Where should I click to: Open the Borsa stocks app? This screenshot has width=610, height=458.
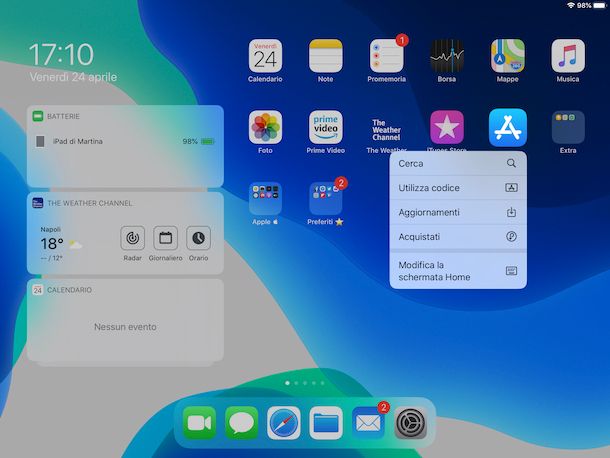pyautogui.click(x=447, y=56)
